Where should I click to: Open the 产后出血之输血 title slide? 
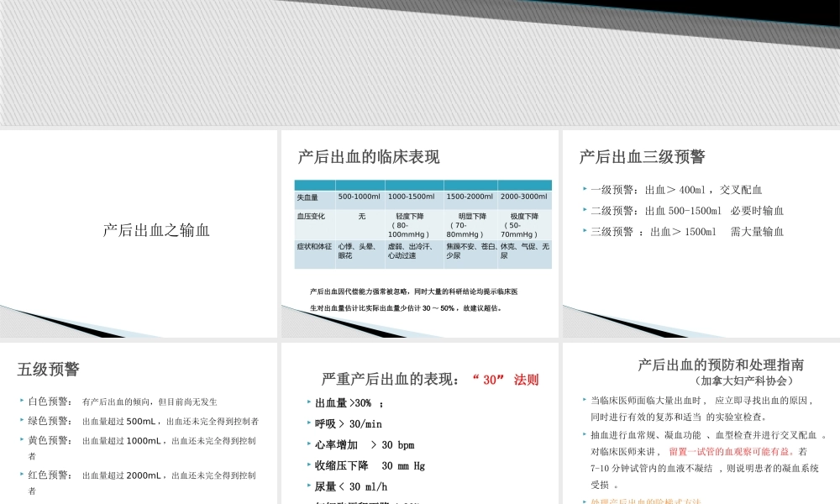[156, 229]
